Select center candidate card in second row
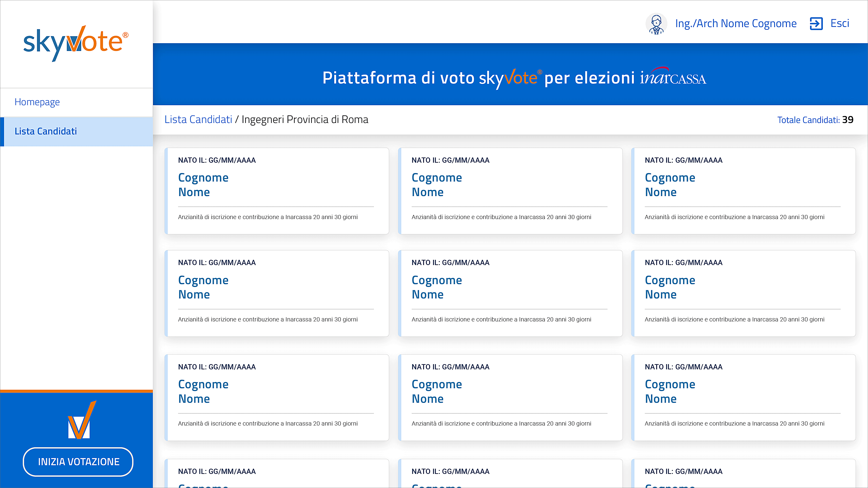 coord(510,293)
